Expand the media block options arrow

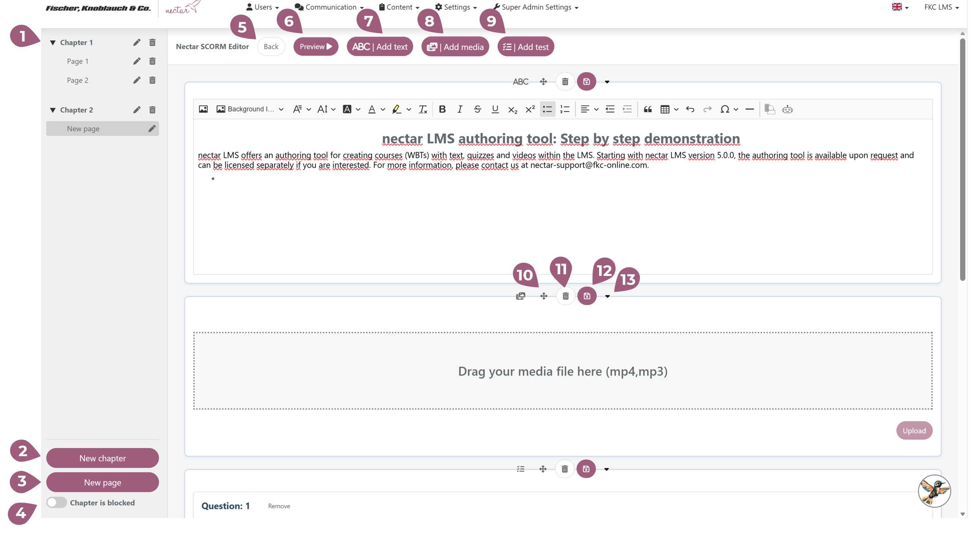pos(607,296)
